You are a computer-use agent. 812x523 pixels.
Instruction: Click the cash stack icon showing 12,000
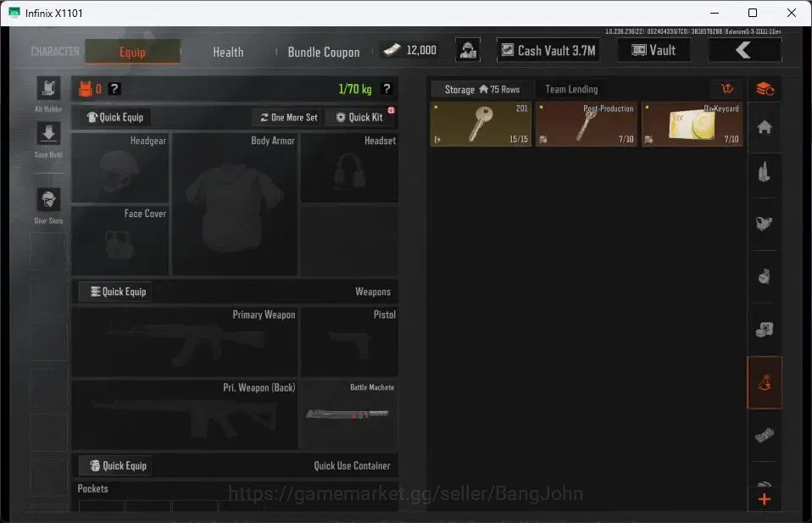(392, 50)
